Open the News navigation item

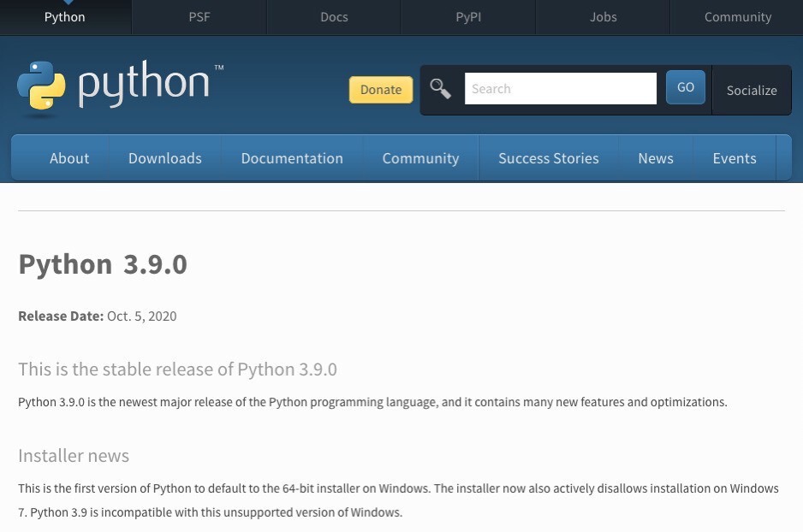click(655, 158)
